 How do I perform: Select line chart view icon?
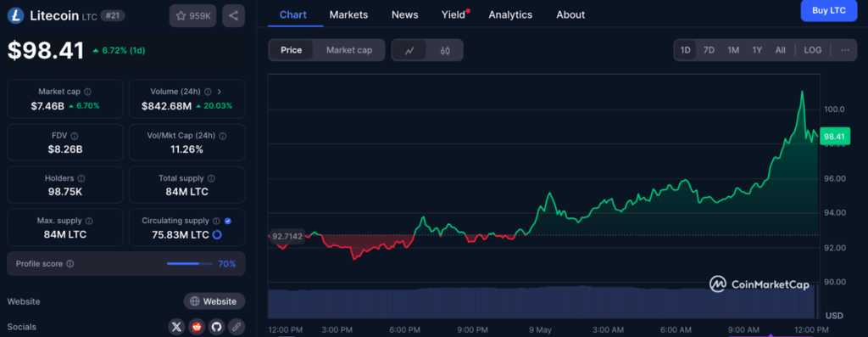point(409,50)
